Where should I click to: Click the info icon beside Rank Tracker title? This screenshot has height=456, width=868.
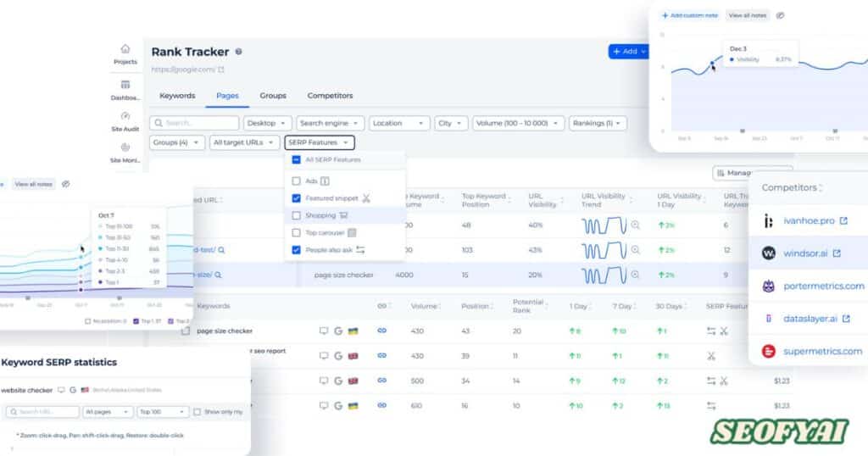click(x=238, y=52)
